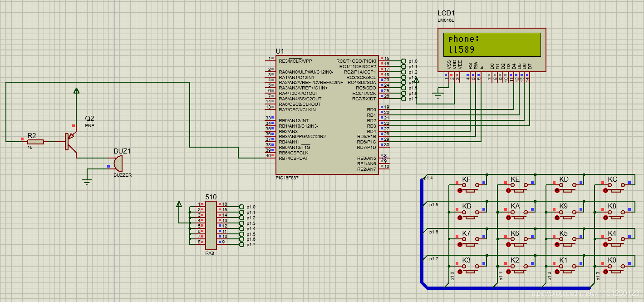The image size is (644, 302).
Task: Click the power terminal arrow above Q2
Action: pos(76,91)
